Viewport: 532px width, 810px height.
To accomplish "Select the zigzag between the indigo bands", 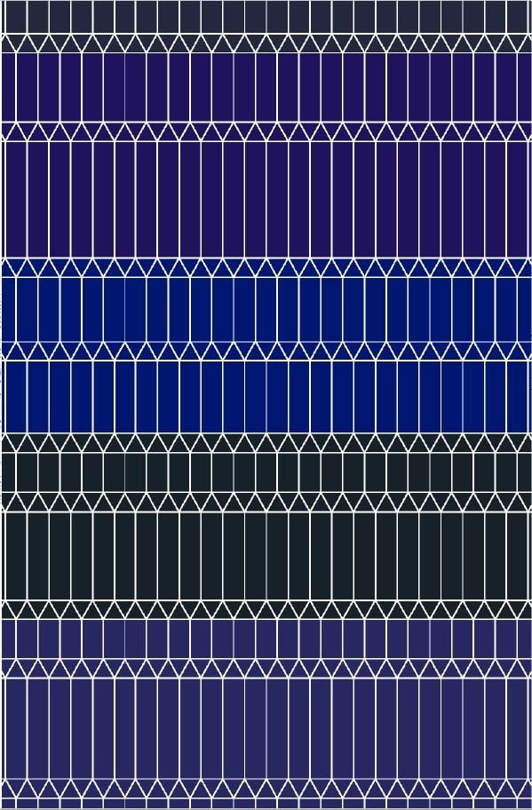I will [266, 669].
